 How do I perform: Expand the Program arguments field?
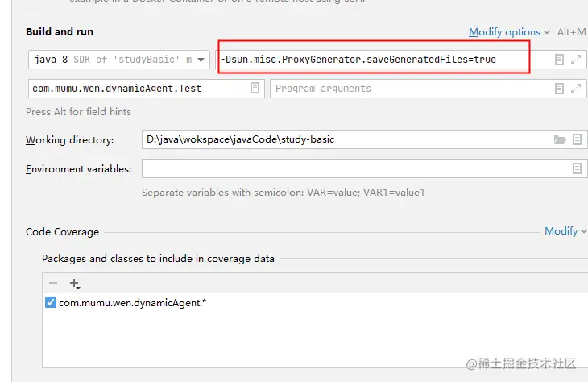point(576,89)
